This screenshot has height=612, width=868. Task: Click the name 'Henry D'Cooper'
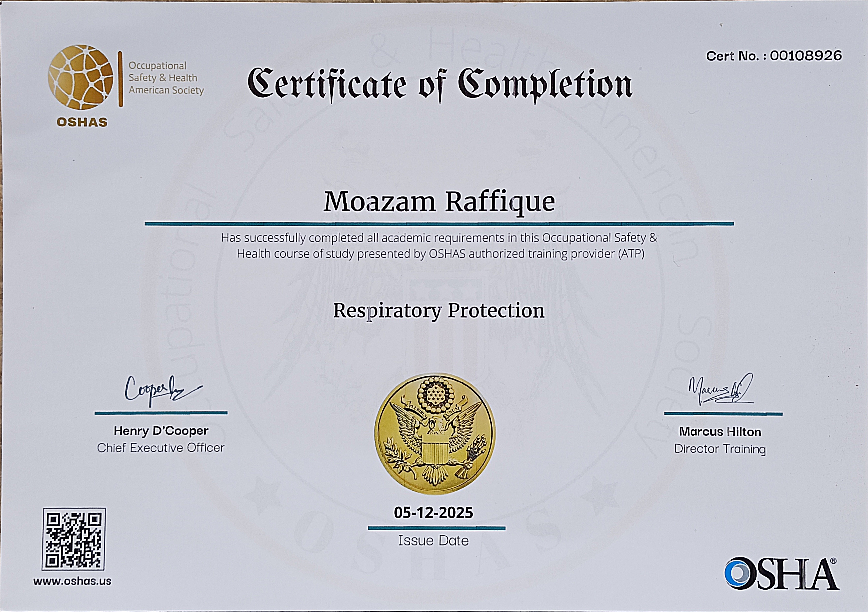(161, 431)
